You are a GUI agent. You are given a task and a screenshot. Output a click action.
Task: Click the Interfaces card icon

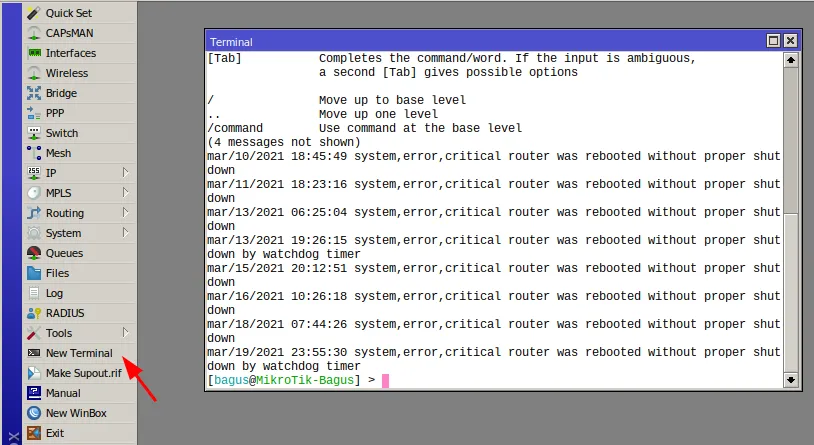point(34,53)
